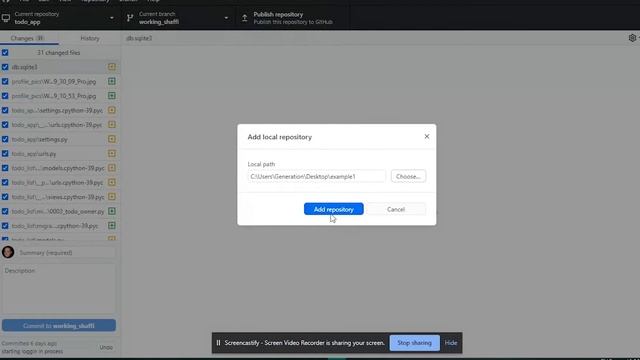Click the '31 changed files' label
This screenshot has height=360, width=640.
58,53
